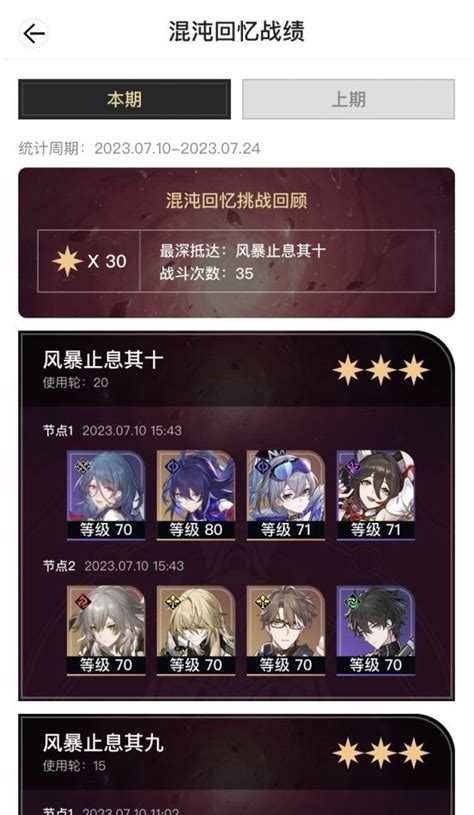Select the purple-haired level 80 character
This screenshot has height=815, width=474.
coord(196,495)
